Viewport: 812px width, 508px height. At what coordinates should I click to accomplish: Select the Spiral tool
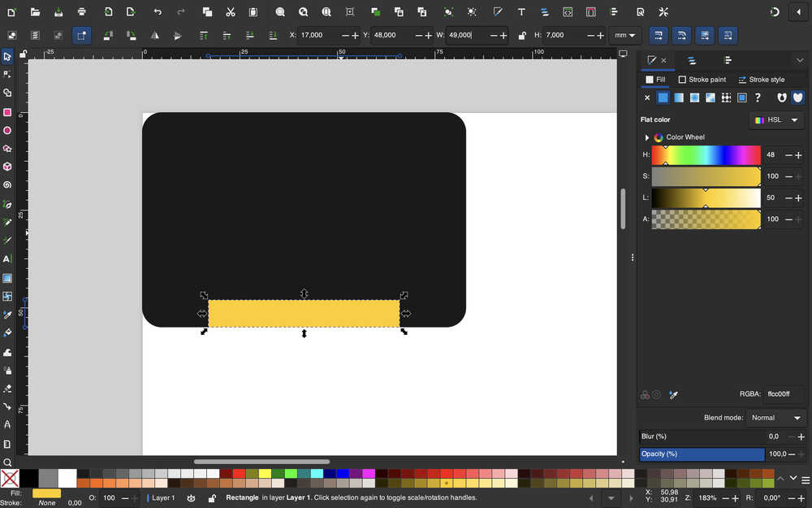click(x=7, y=185)
